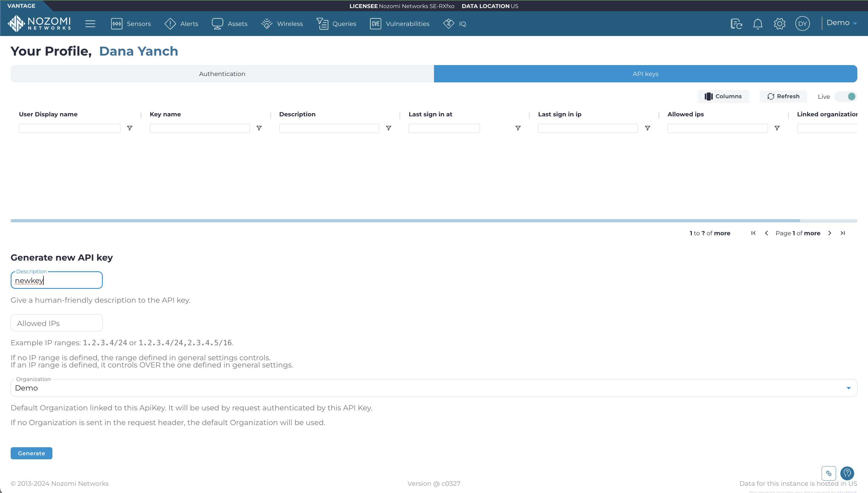Open the settings gear icon
This screenshot has height=493, width=868.
pos(779,24)
